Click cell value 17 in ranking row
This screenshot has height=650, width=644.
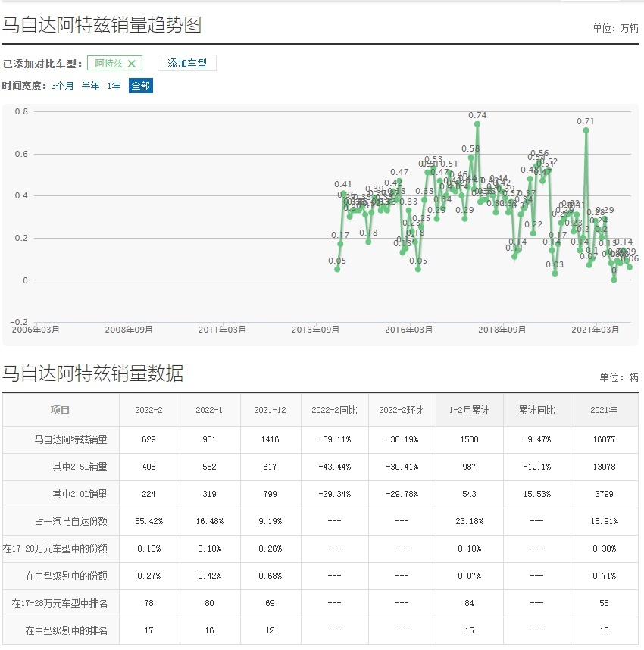pyautogui.click(x=148, y=630)
